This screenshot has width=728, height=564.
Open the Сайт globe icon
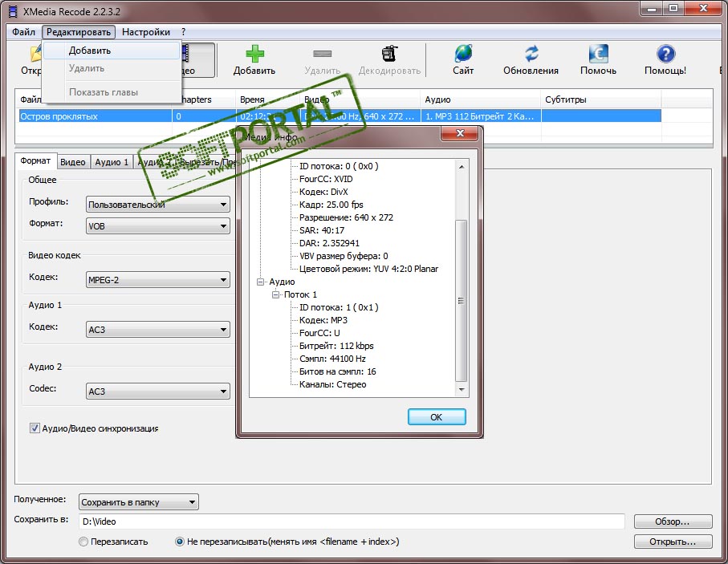pos(463,54)
